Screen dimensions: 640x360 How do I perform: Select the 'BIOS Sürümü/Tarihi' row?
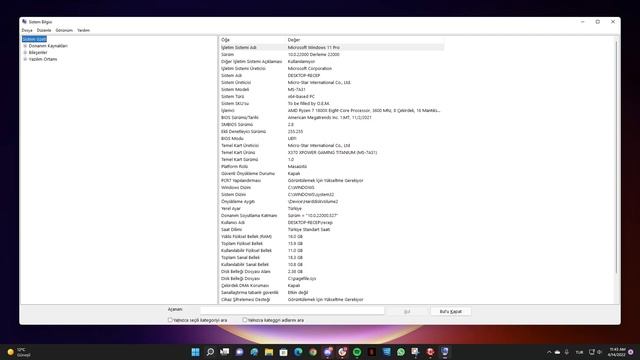[332, 118]
